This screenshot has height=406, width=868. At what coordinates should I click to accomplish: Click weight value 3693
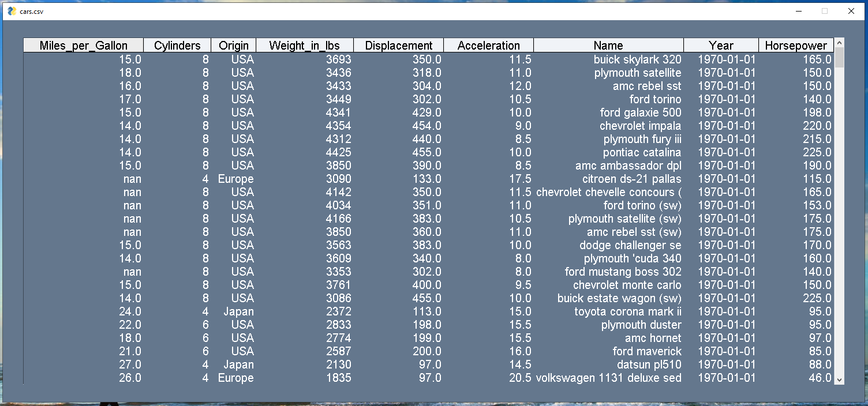(338, 59)
